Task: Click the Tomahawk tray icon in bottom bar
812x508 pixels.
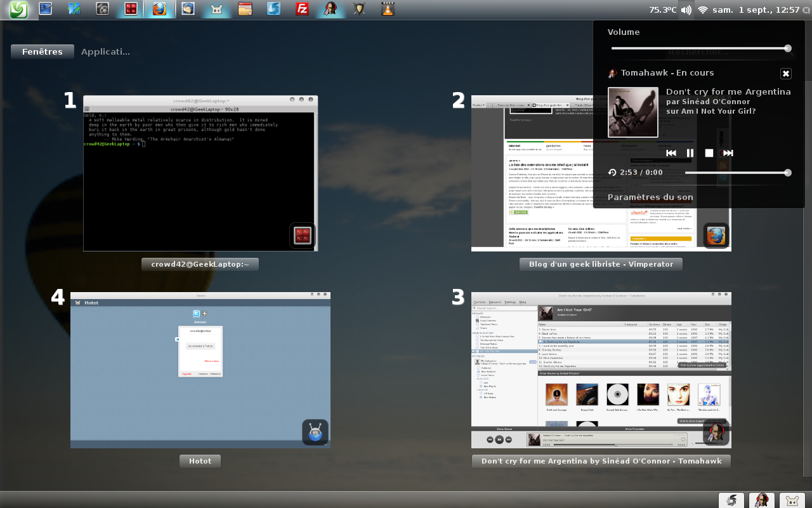Action: click(x=762, y=500)
